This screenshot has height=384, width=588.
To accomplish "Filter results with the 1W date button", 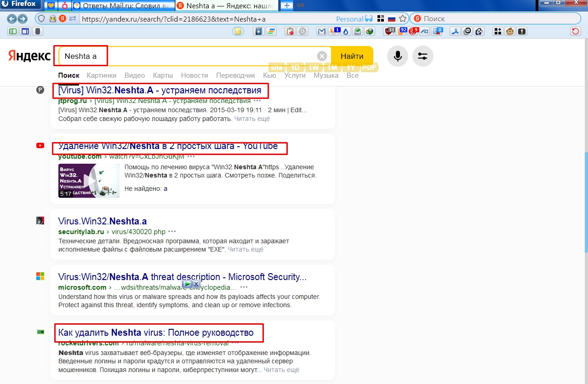I will pos(314,68).
